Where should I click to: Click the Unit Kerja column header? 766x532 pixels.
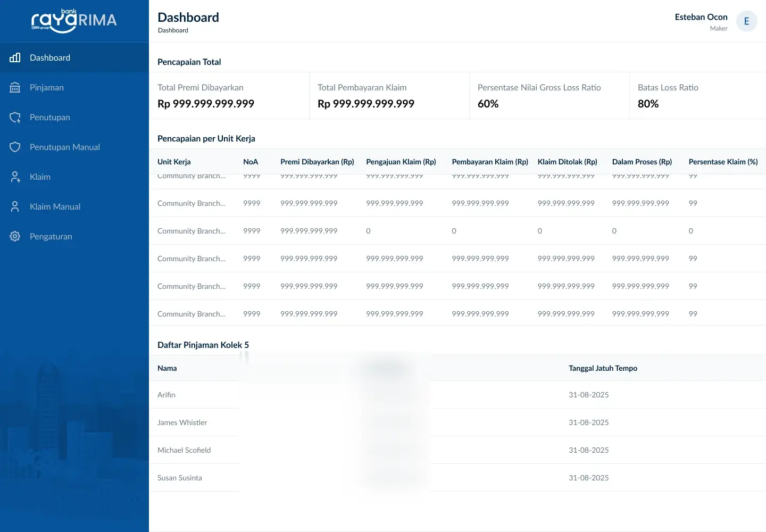(174, 162)
